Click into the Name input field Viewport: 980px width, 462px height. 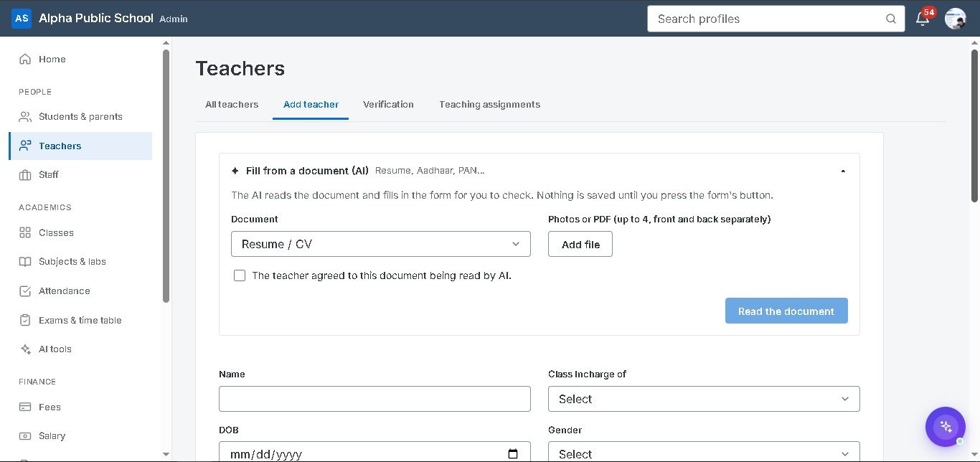point(374,399)
